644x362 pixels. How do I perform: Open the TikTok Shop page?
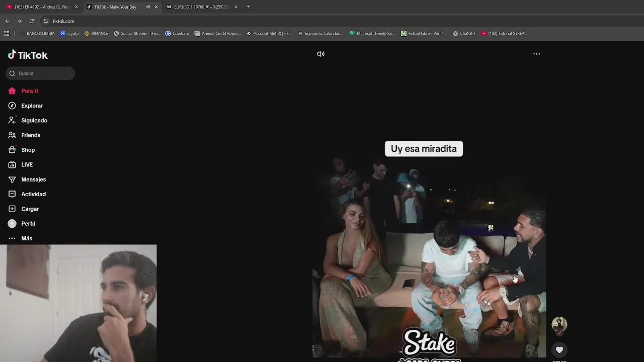click(x=22, y=150)
